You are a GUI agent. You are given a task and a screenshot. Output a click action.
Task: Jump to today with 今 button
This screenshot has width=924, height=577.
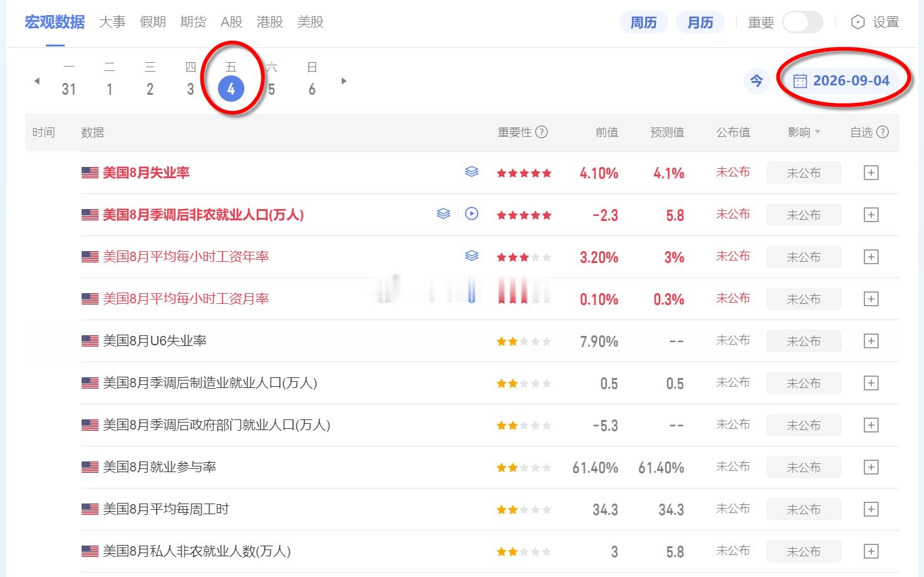click(757, 80)
